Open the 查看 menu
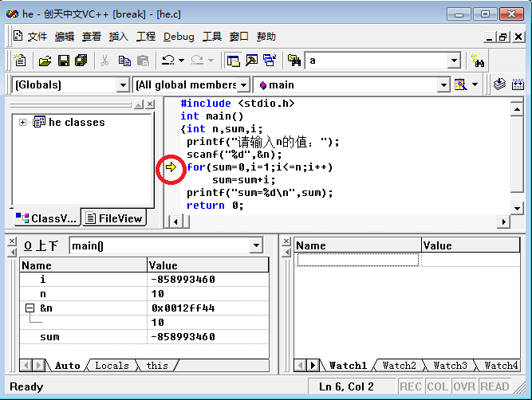 click(x=92, y=37)
